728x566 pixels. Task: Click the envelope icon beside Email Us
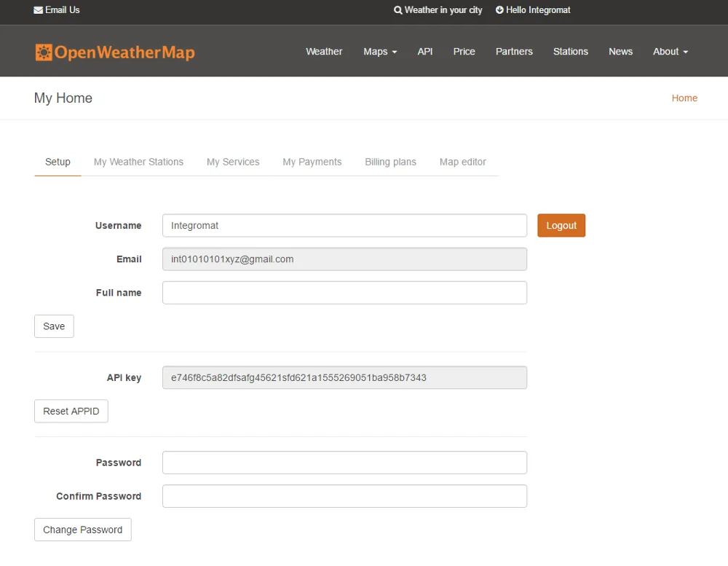pyautogui.click(x=38, y=10)
